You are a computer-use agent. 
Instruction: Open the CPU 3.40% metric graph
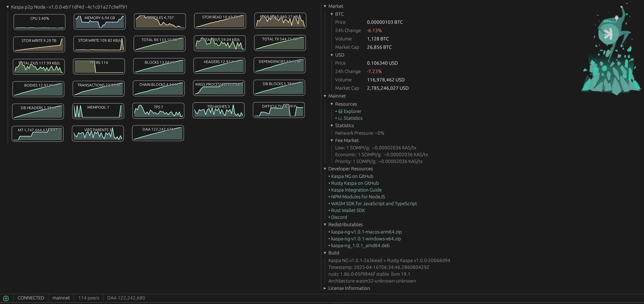[x=39, y=22]
